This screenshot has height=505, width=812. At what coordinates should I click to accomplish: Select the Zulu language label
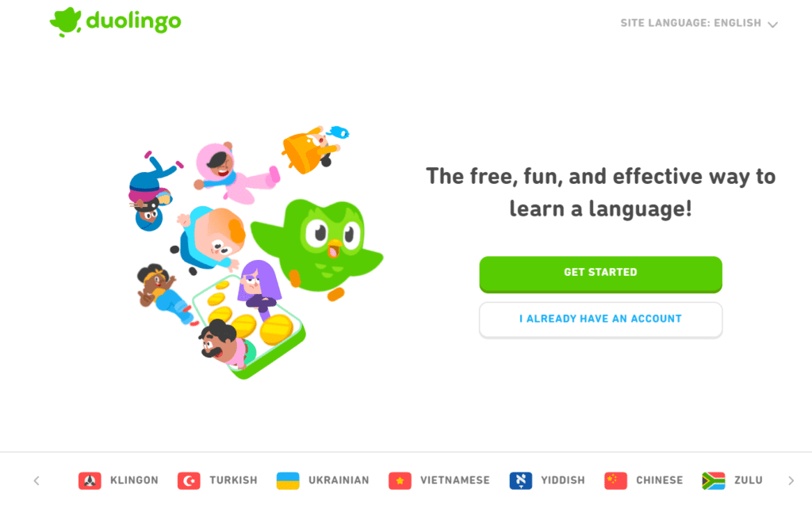(749, 480)
